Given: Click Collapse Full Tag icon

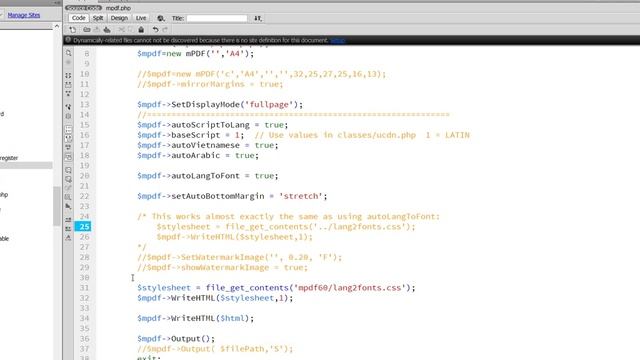Looking at the screenshot, I should click(x=69, y=76).
